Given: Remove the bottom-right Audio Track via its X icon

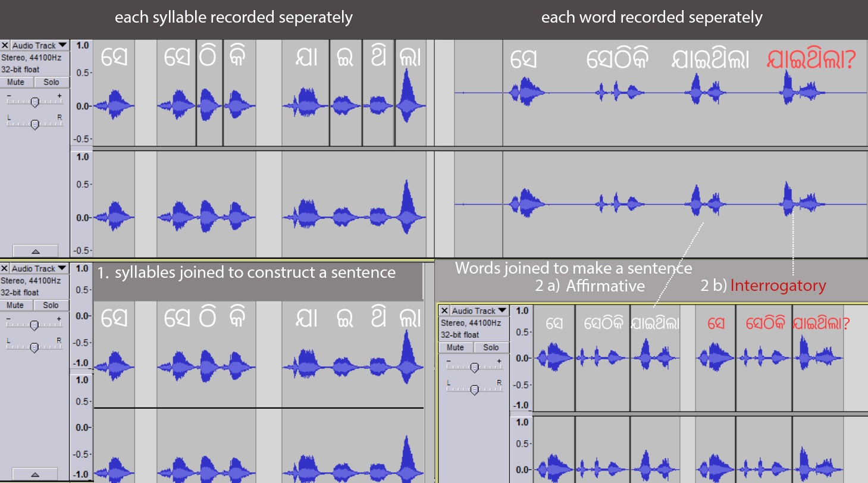Looking at the screenshot, I should 443,310.
